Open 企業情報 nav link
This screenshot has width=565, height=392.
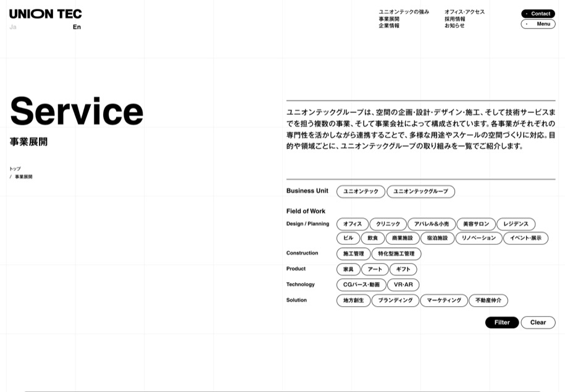pyautogui.click(x=389, y=25)
